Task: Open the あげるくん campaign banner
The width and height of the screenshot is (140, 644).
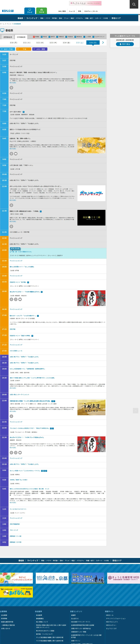Action: 16,592
